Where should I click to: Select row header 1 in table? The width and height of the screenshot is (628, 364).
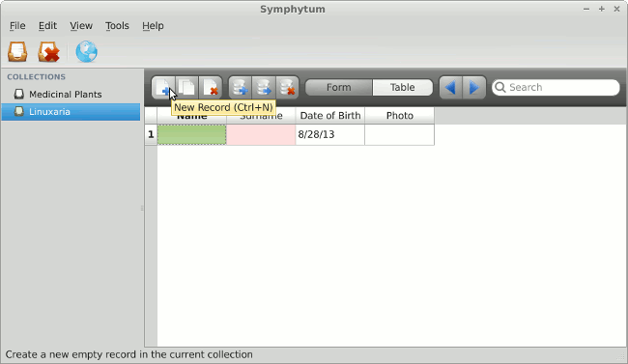151,134
